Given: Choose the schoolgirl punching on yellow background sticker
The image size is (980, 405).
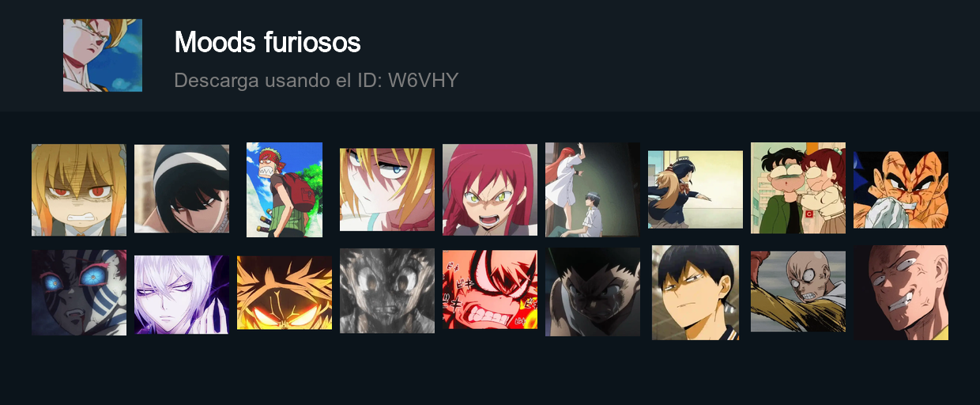Looking at the screenshot, I should tap(695, 190).
